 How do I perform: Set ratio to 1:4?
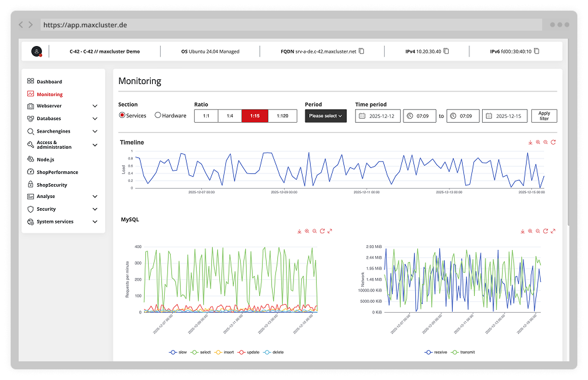pyautogui.click(x=230, y=116)
